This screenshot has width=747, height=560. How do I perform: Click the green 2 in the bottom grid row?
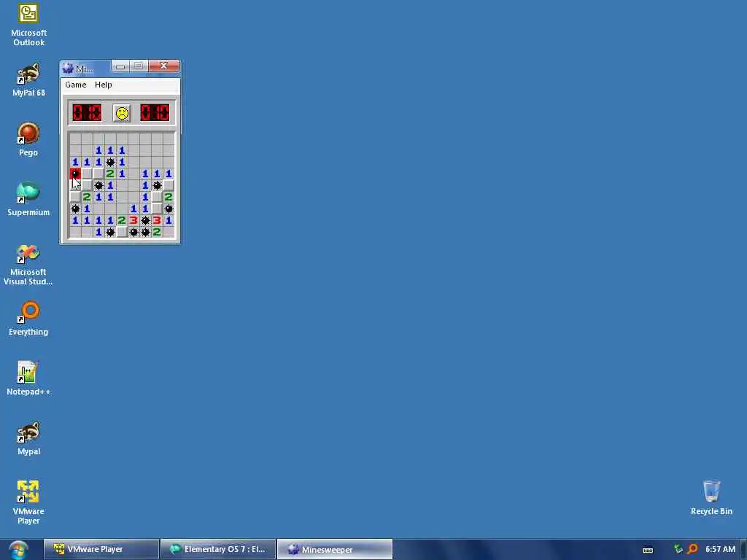157,232
